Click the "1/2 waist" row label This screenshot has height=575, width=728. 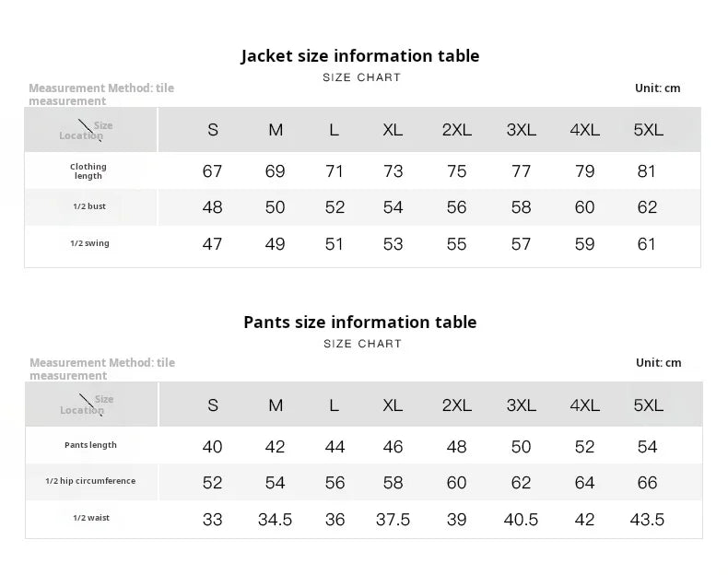coord(90,519)
